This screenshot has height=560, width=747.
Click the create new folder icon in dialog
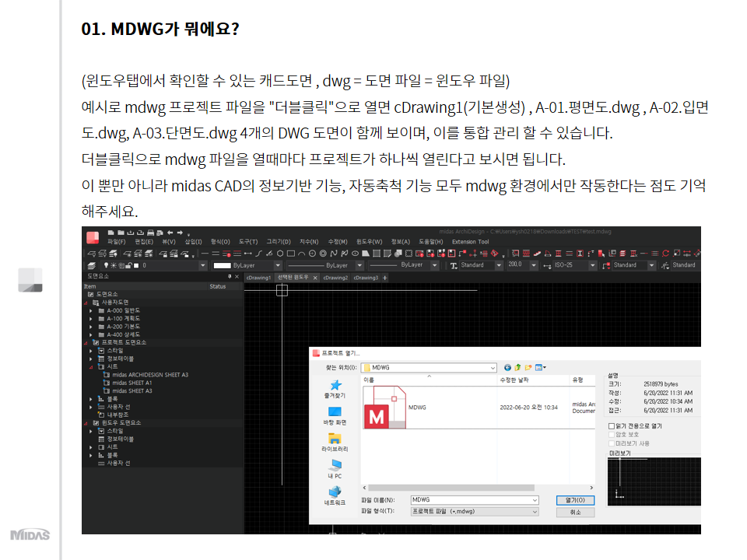click(x=528, y=368)
